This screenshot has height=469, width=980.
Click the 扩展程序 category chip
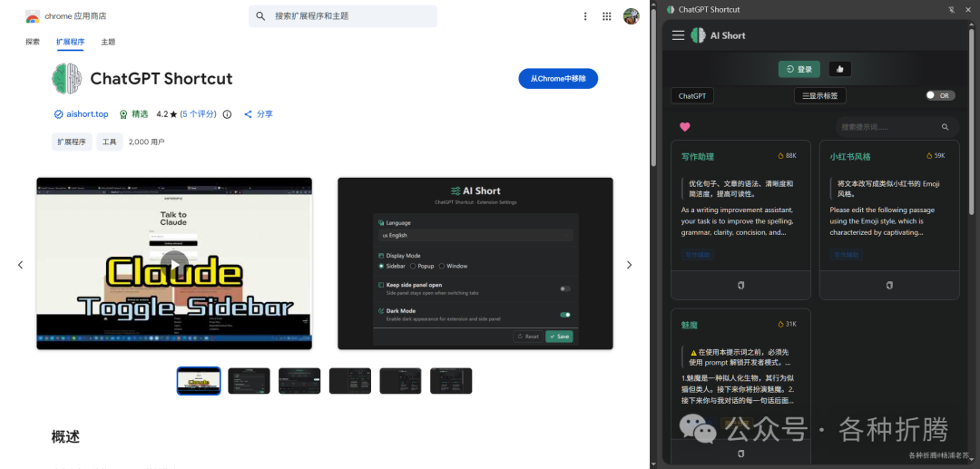pos(72,142)
